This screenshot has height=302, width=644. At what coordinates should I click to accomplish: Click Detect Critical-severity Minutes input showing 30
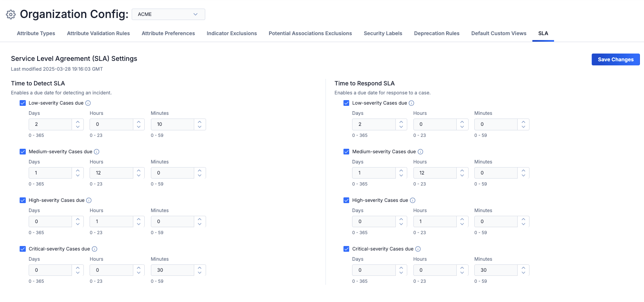[173, 270]
